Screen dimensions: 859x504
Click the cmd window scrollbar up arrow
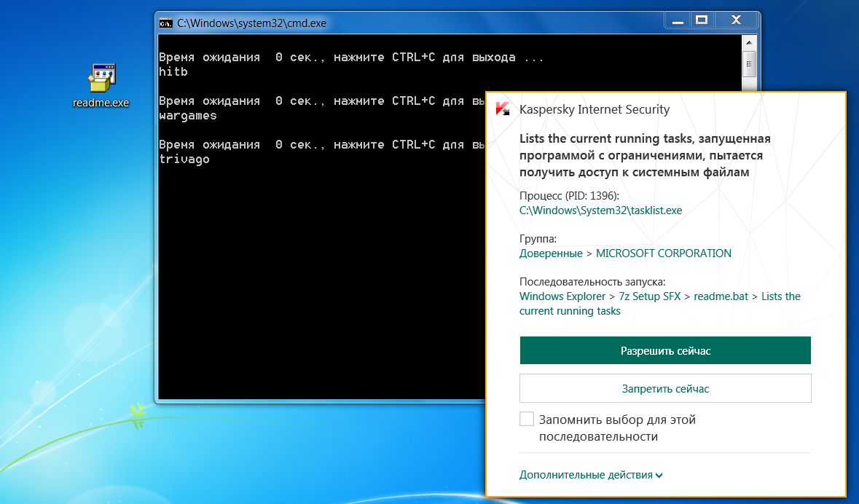749,43
